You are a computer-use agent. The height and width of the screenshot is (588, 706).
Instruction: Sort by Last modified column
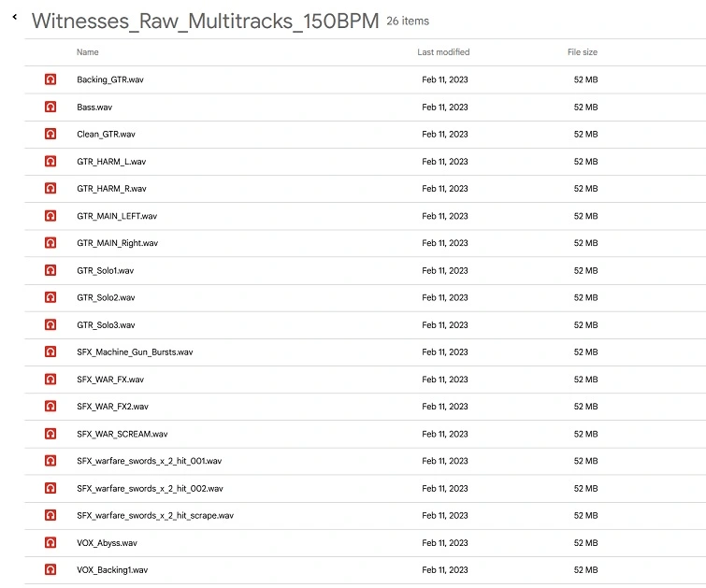pos(443,52)
